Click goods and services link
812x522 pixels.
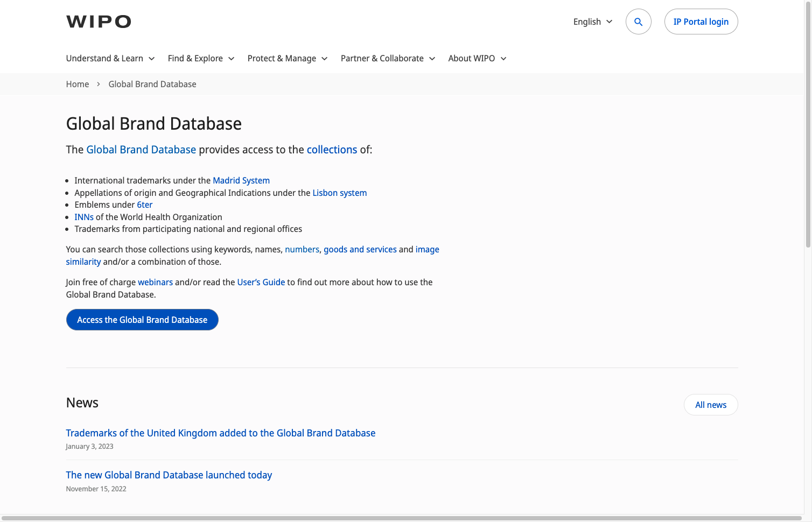[x=360, y=249]
